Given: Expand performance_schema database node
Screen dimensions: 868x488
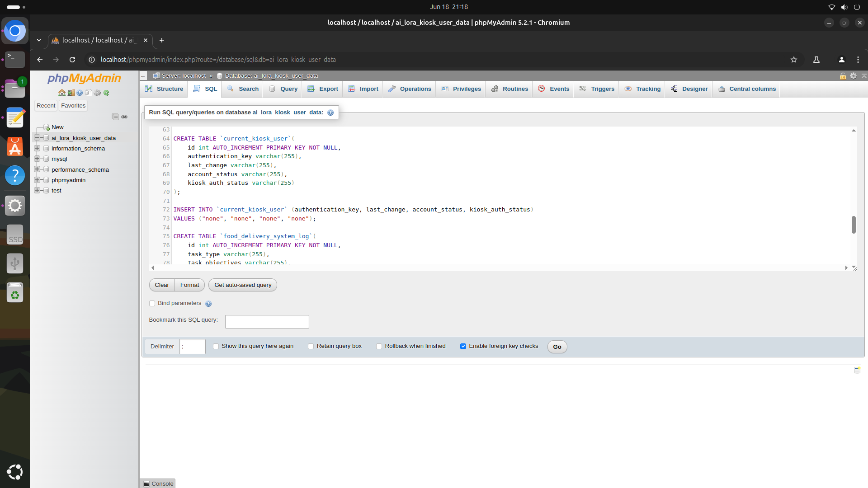Looking at the screenshot, I should click(x=37, y=169).
